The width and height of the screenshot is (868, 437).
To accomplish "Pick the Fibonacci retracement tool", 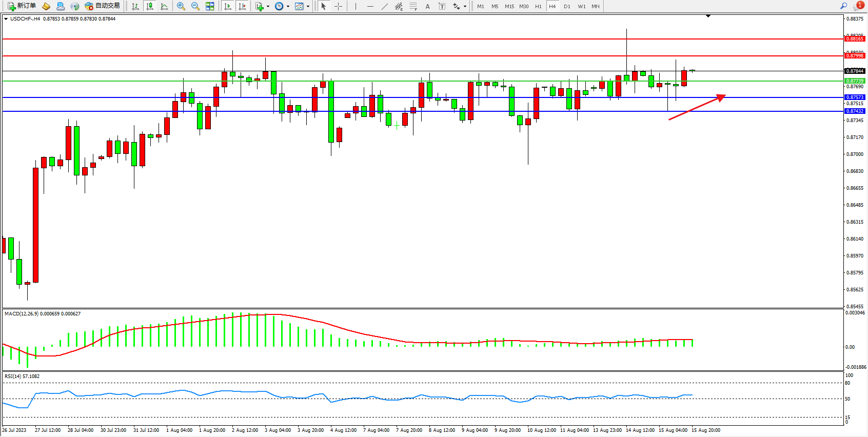I will click(413, 6).
